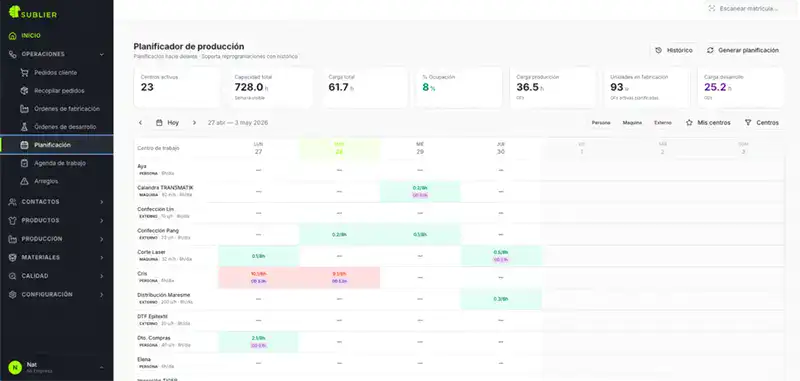Click the Materiales layers icon
Screen dimensions: 800x381
[x=13, y=258]
